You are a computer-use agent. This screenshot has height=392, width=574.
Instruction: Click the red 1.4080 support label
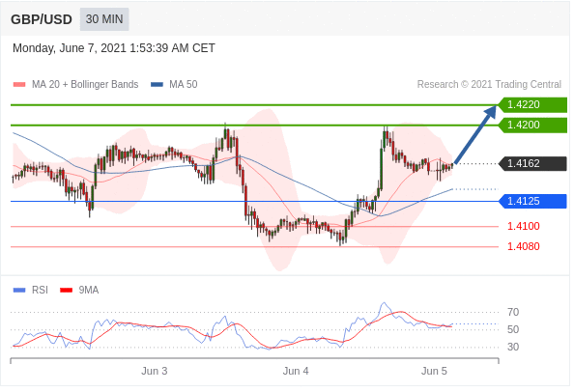click(524, 246)
